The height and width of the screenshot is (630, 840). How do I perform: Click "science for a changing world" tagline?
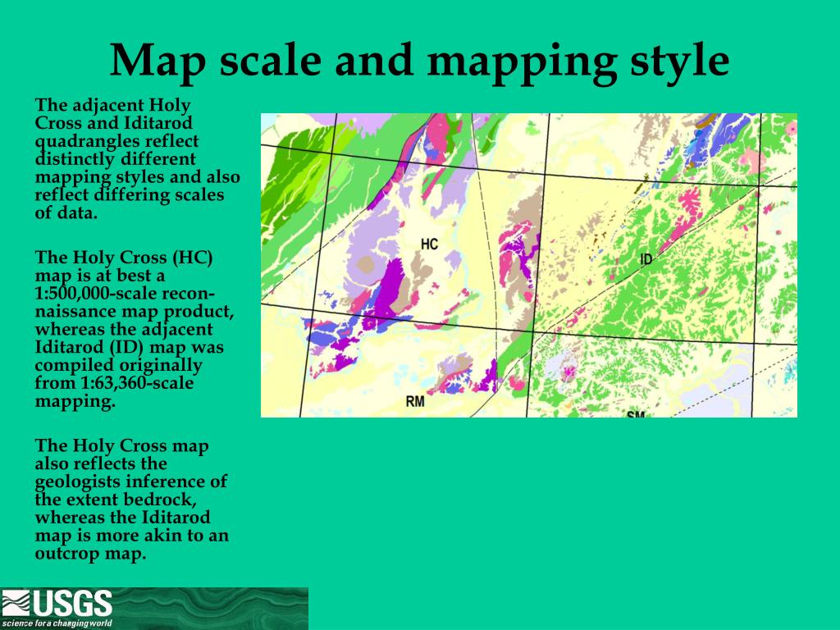coord(57,623)
